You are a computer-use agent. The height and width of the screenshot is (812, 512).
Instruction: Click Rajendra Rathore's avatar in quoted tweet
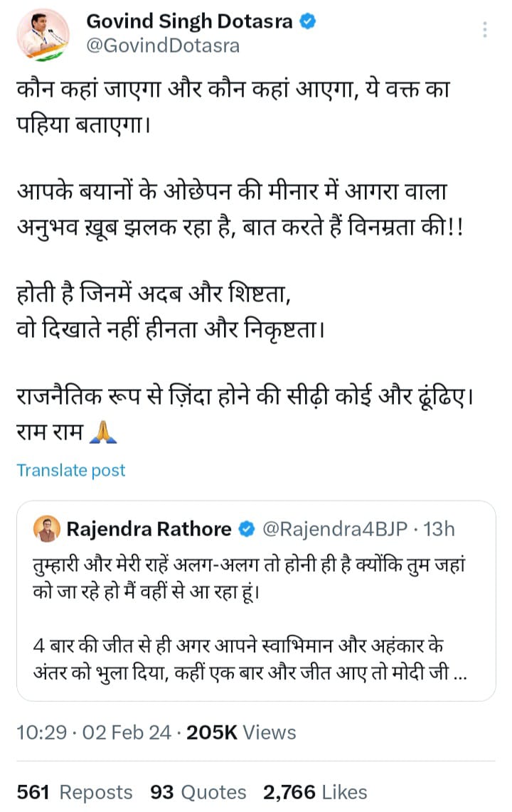tap(46, 528)
